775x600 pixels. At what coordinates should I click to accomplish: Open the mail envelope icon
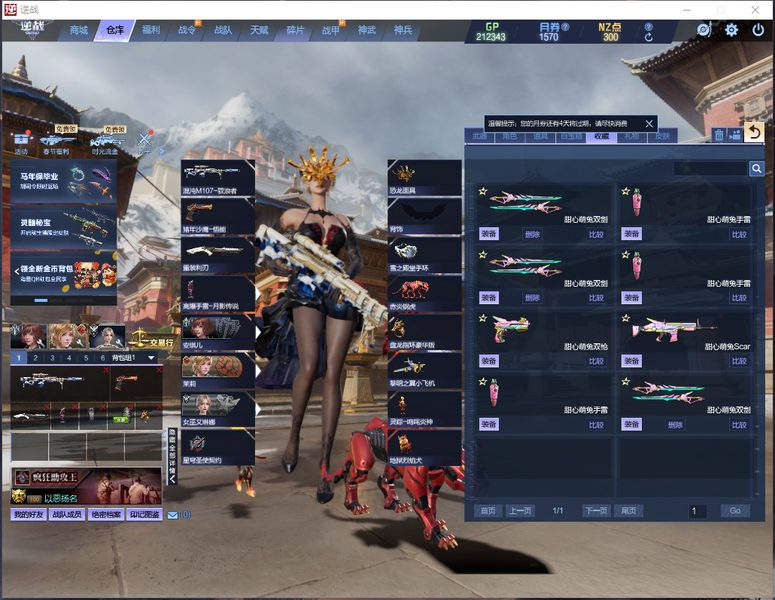point(172,515)
